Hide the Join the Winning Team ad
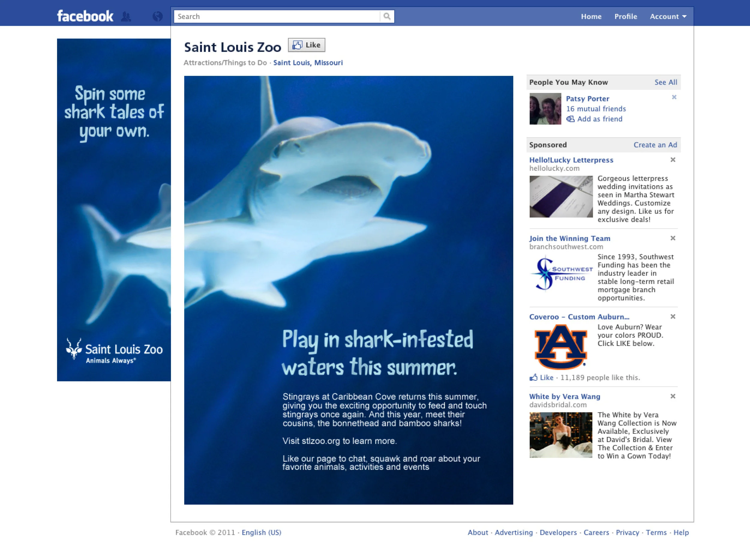This screenshot has height=560, width=750. tap(673, 238)
